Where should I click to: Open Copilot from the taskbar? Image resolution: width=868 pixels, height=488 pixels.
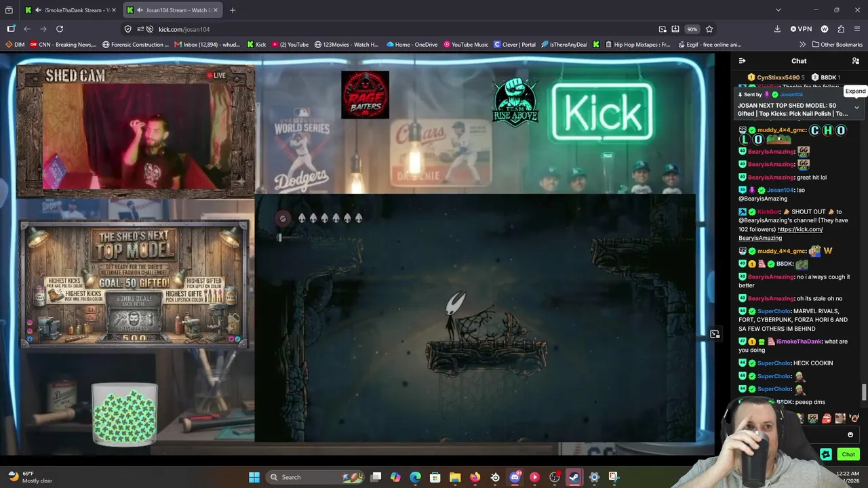395,477
